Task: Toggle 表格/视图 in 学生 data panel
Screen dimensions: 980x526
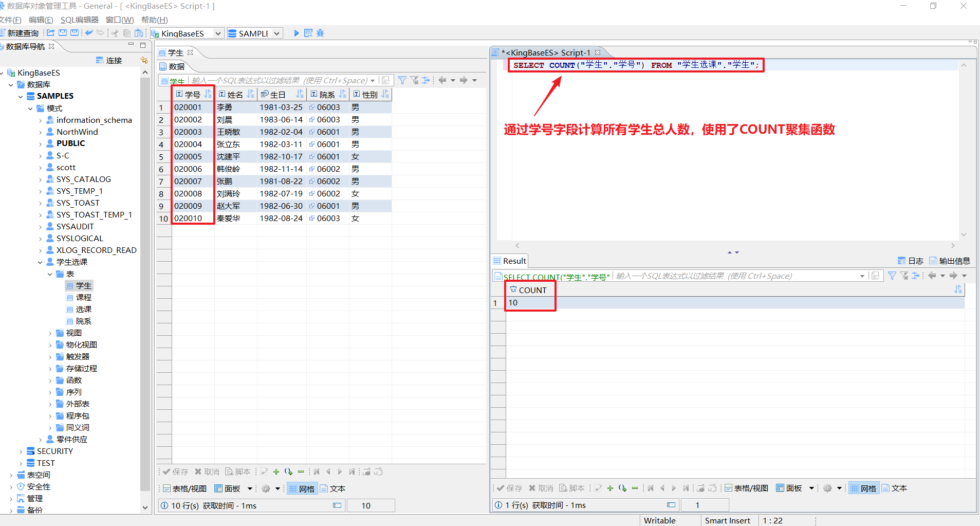Action: click(185, 488)
